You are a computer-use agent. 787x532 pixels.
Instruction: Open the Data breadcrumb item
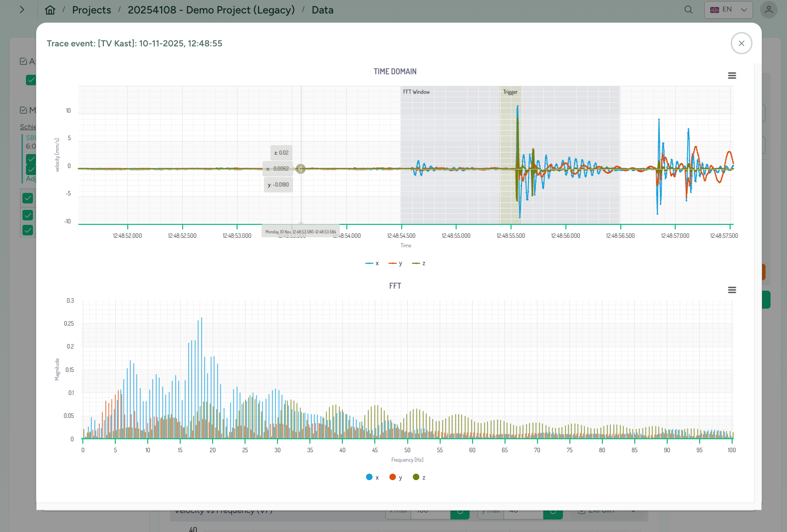tap(322, 10)
